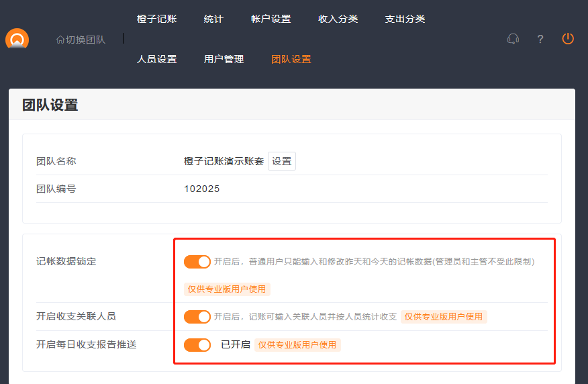Screen dimensions: 588x384
Task: Switch to 用户管理
Action: coord(224,59)
